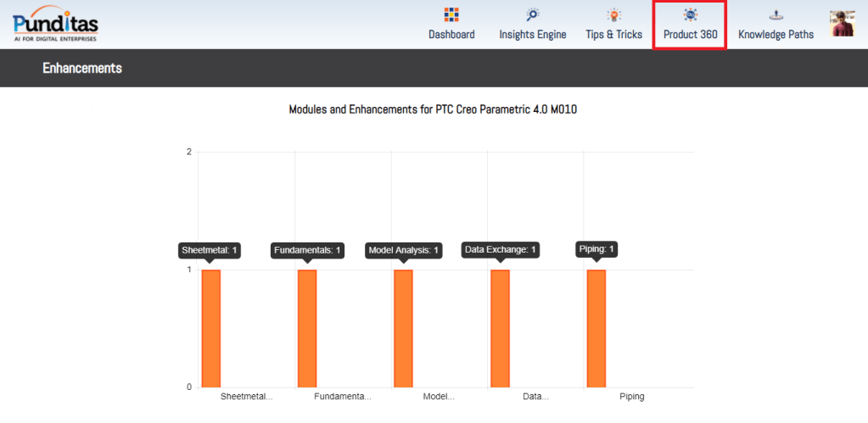Click the chart title text
Screen dimensions: 868x423
pyautogui.click(x=434, y=110)
